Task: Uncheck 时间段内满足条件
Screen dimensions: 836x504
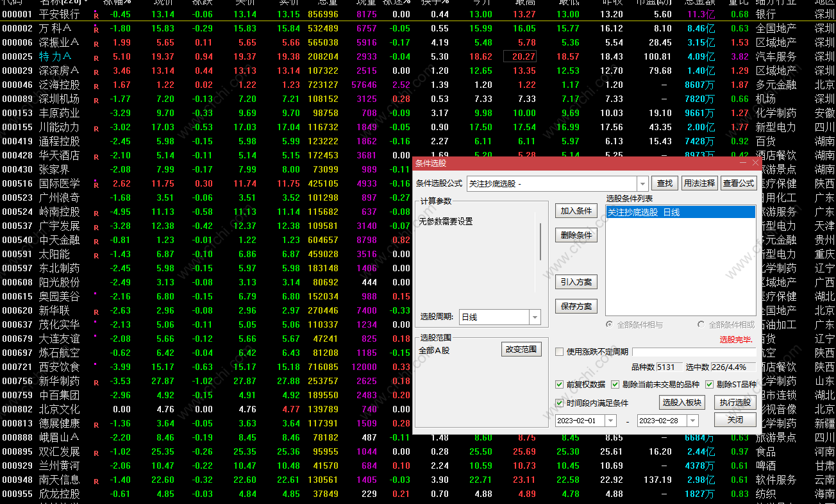Action: pos(559,403)
